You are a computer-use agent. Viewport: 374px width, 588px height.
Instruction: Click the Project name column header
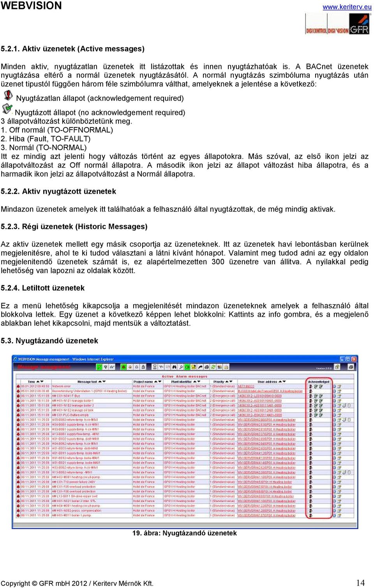pos(143,382)
